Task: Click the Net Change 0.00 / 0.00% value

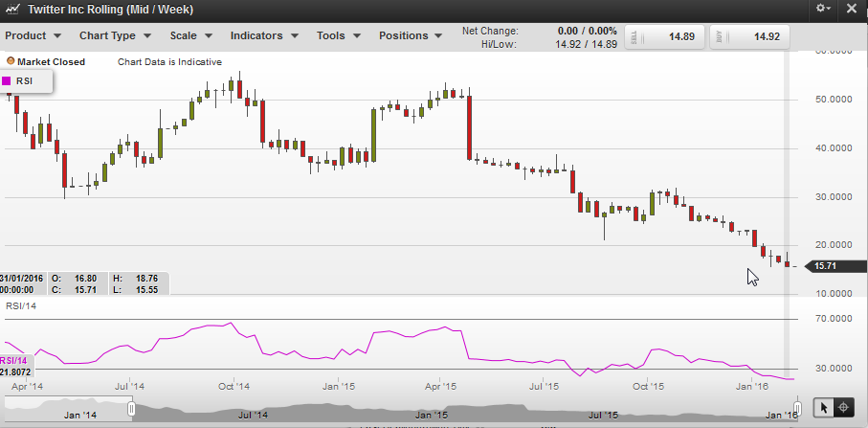Action: coord(587,31)
